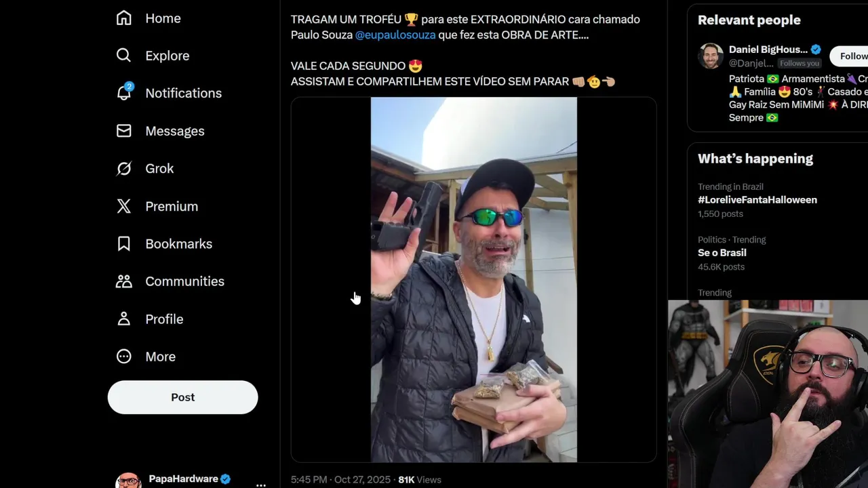The height and width of the screenshot is (488, 868).
Task: Open the 81K Views analytics link
Action: 420,479
